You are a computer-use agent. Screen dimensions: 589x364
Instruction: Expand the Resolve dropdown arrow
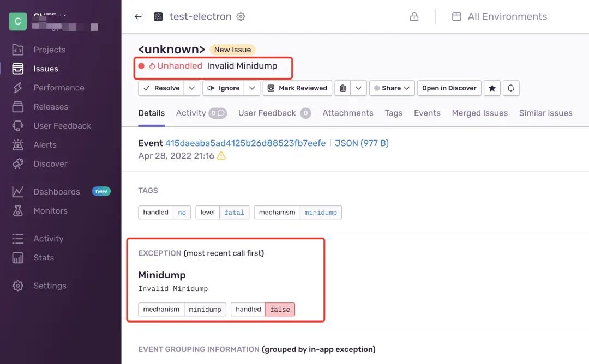(191, 88)
